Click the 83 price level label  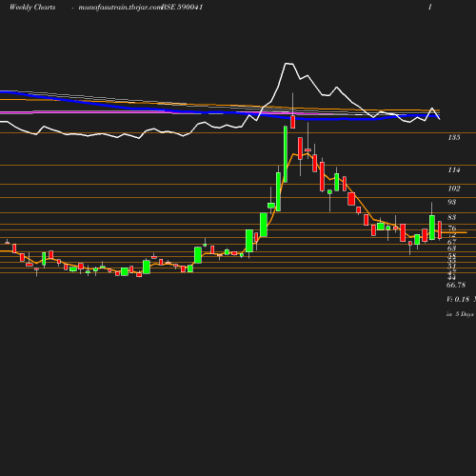pyautogui.click(x=452, y=217)
